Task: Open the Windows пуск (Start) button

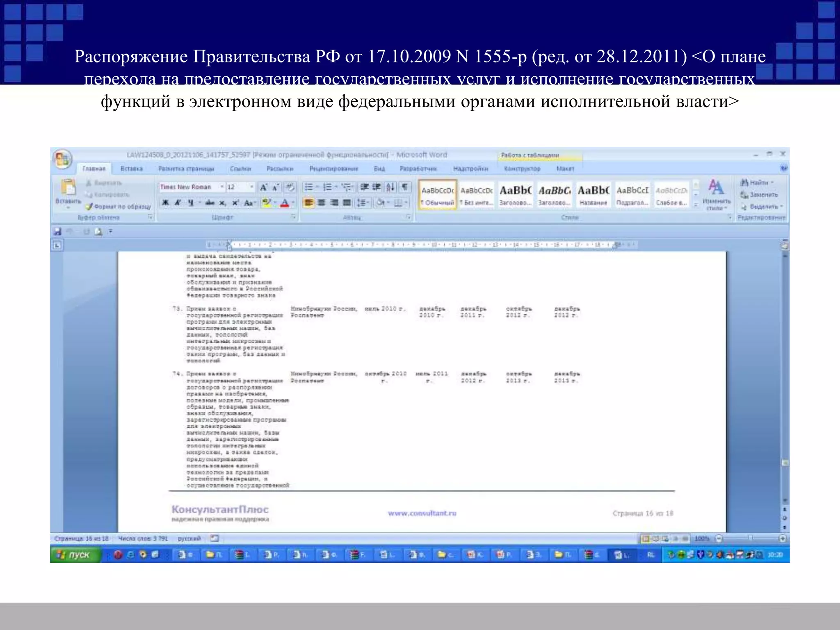Action: (x=76, y=555)
